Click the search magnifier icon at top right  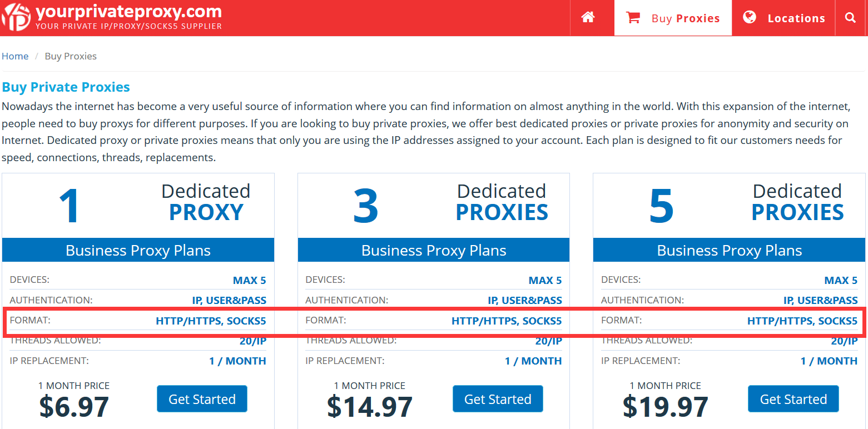click(850, 17)
